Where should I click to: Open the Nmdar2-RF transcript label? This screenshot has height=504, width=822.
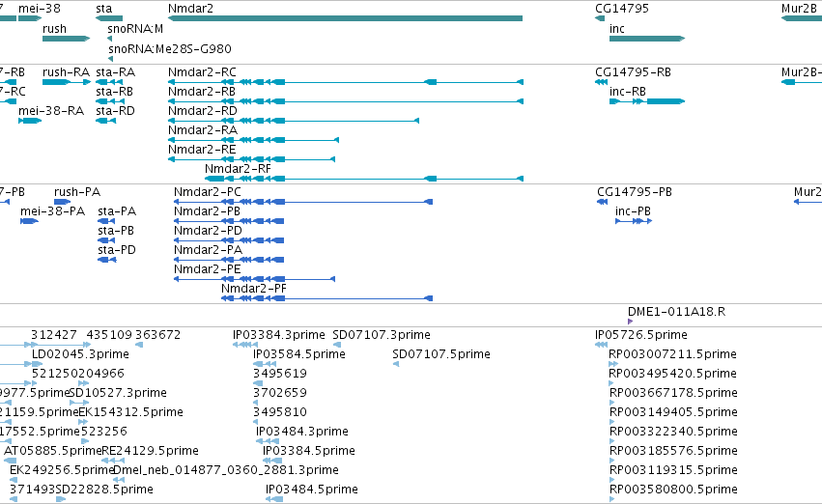[238, 169]
